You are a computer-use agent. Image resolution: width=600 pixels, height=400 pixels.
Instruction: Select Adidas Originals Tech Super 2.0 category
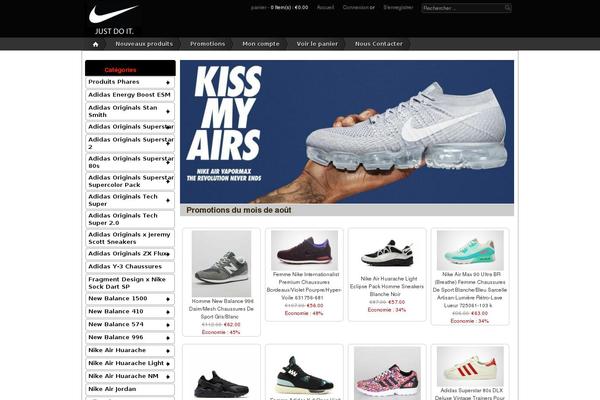point(130,219)
